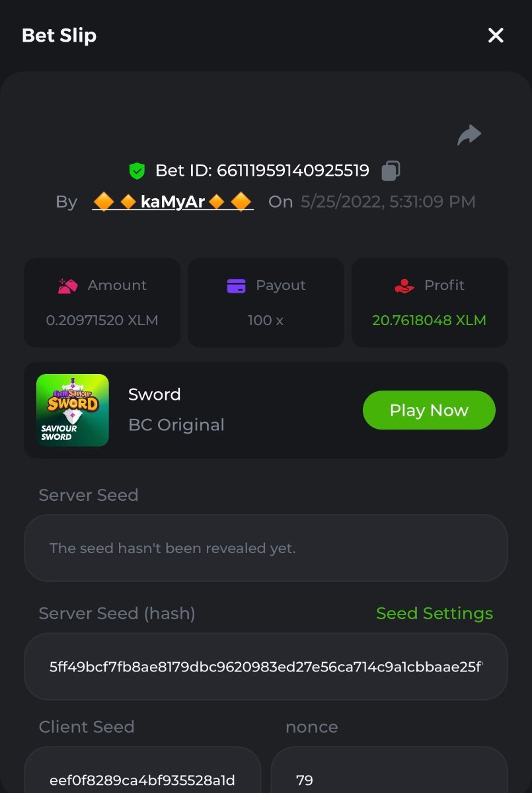Viewport: 532px width, 793px height.
Task: Click the Sword game title text
Action: point(155,395)
